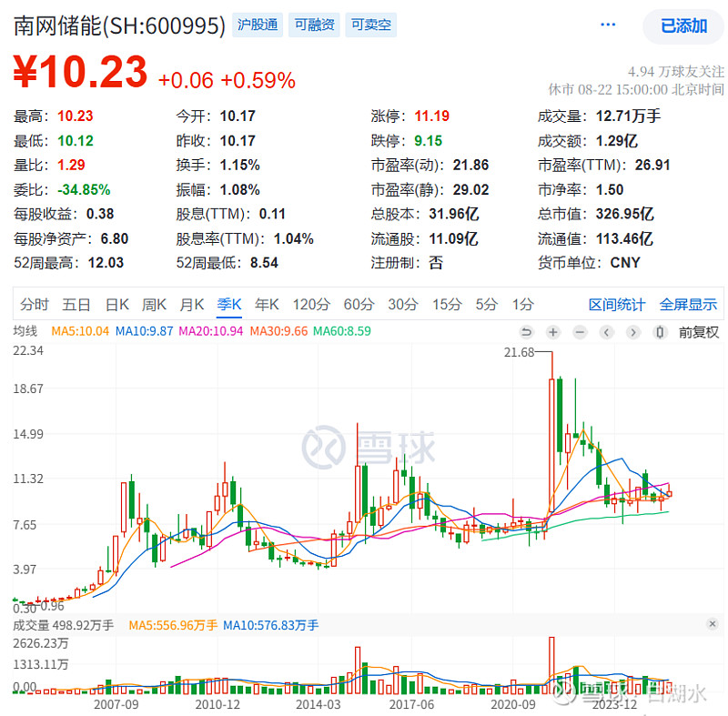The height and width of the screenshot is (716, 728).
Task: Click the stock title 南网储能(SH:600995)
Action: [119, 26]
